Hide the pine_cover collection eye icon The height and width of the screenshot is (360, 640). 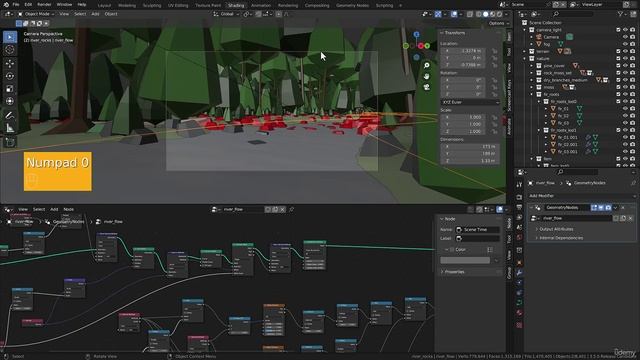pos(625,66)
